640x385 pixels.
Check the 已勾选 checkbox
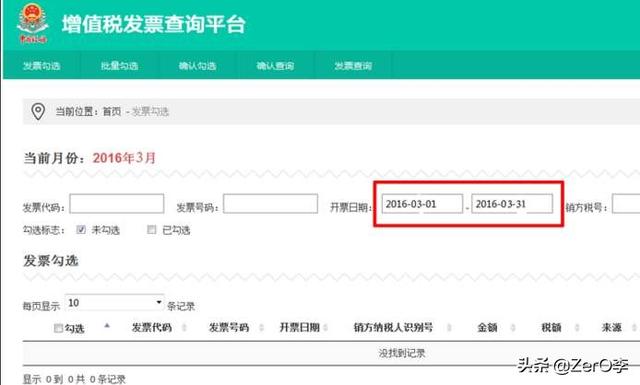pos(151,229)
